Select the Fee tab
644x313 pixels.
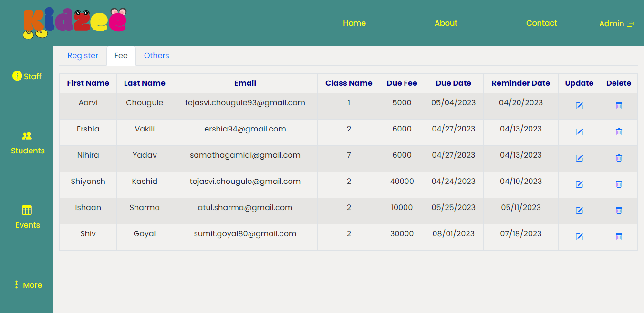coord(121,56)
